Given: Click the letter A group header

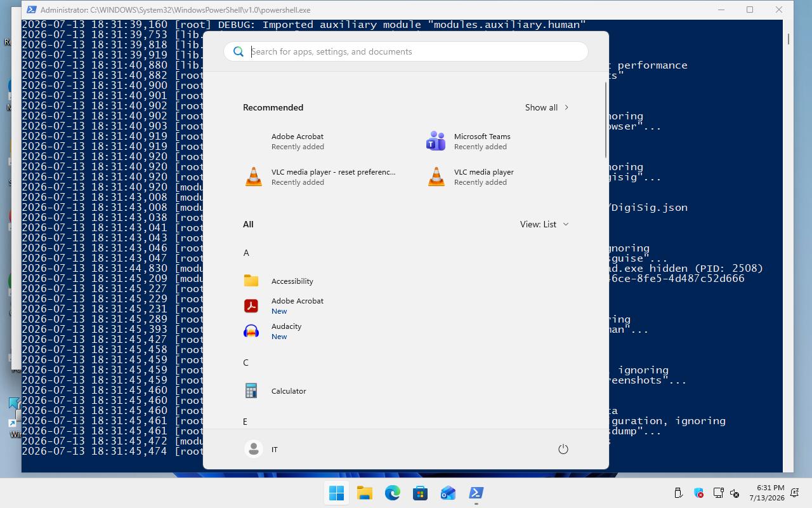Looking at the screenshot, I should (246, 253).
